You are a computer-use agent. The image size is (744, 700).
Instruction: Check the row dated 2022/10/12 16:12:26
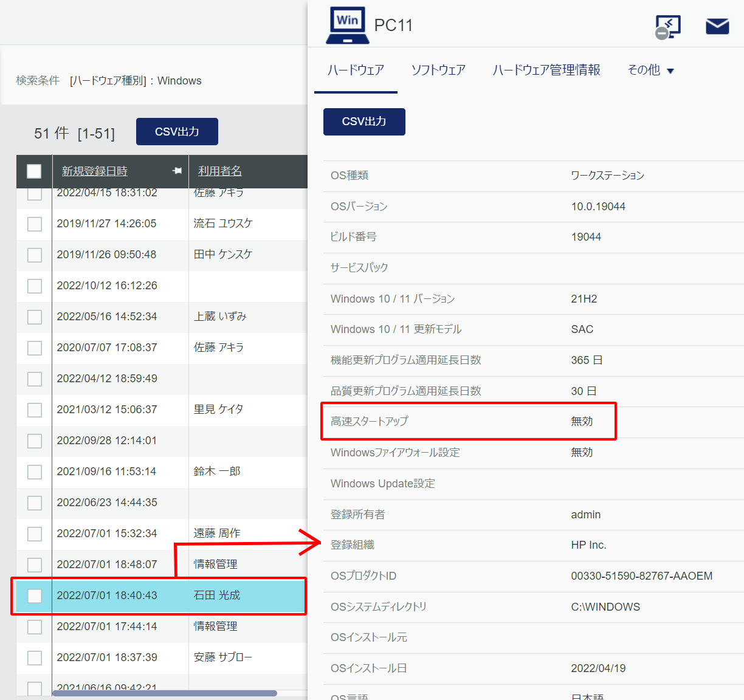[35, 286]
